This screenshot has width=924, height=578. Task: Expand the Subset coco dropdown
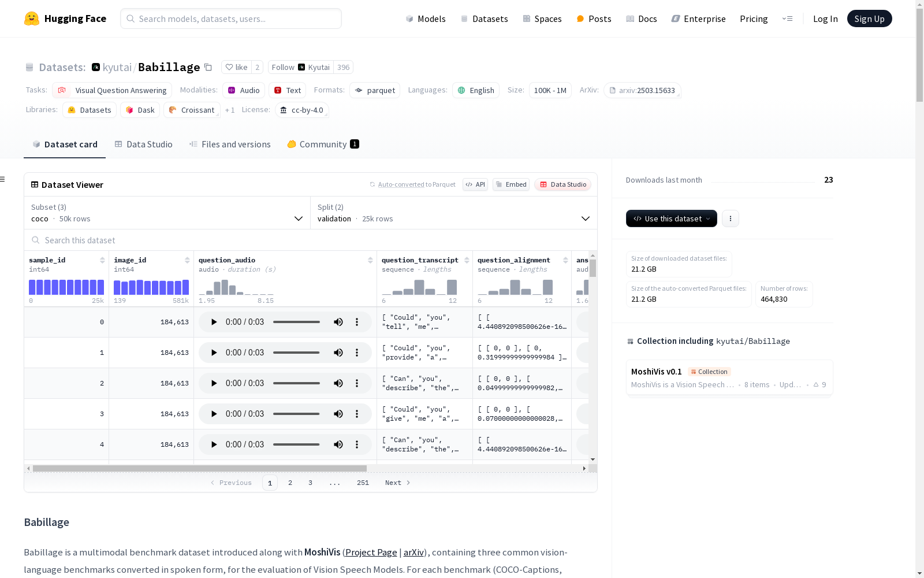167,213
